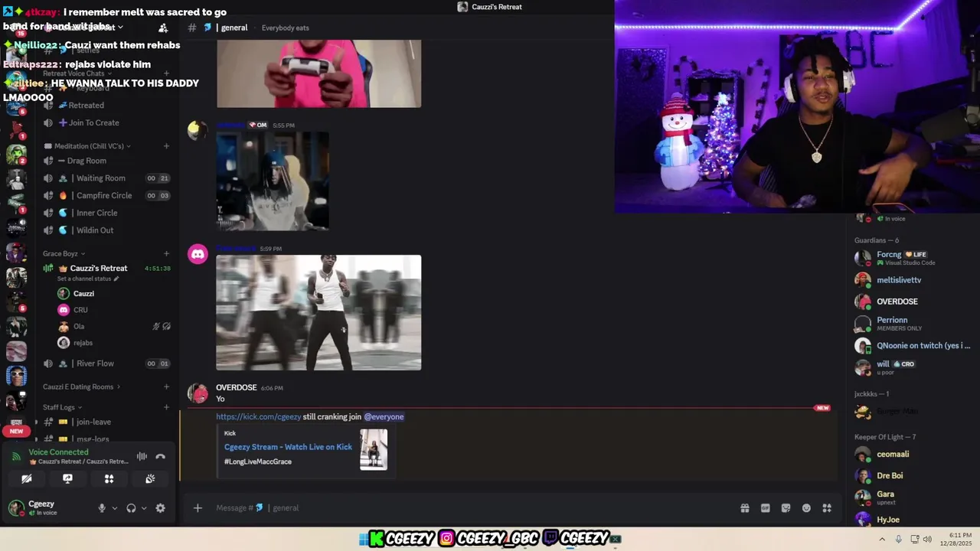The width and height of the screenshot is (980, 551).
Task: Open the emoji picker
Action: click(806, 508)
